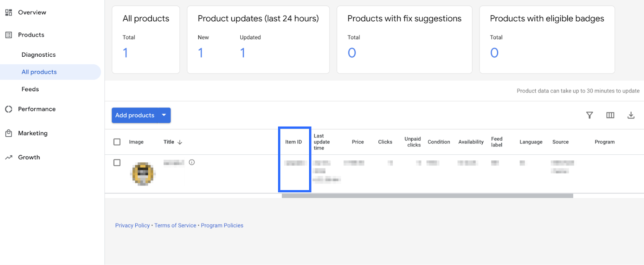
Task: Open the filter funnel icon
Action: point(589,115)
